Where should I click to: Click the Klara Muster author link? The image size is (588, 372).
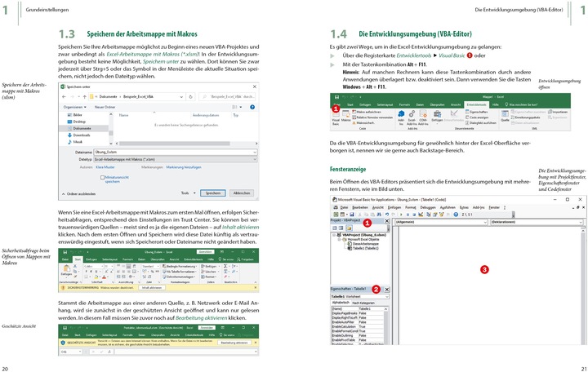point(105,167)
